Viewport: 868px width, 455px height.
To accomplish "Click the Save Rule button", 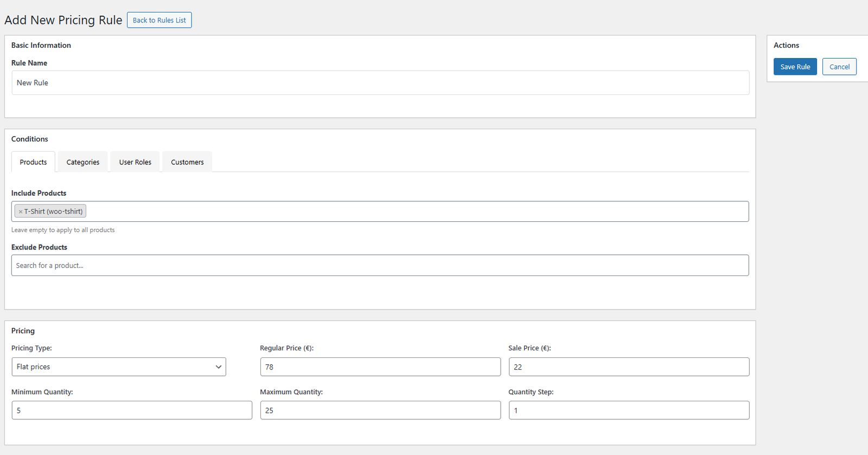I will point(795,67).
